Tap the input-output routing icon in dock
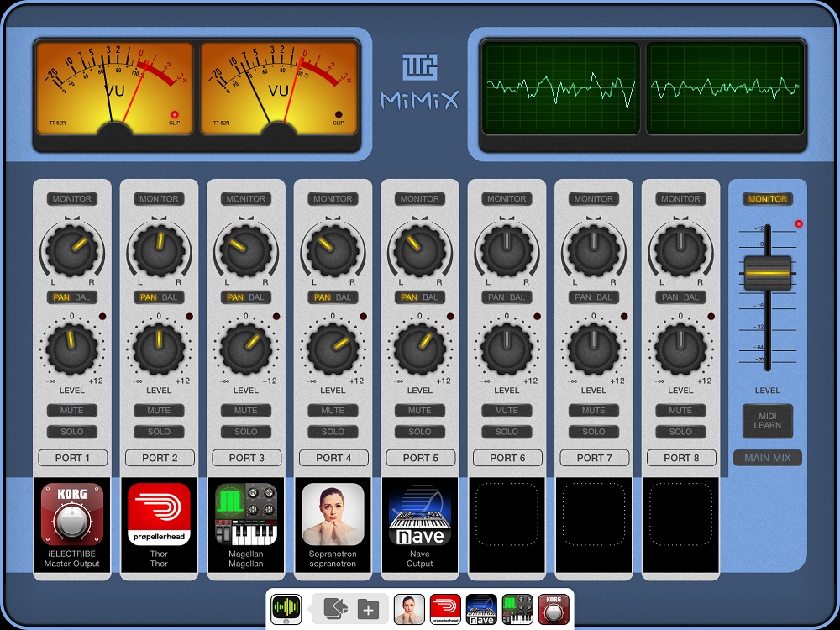 (x=335, y=609)
